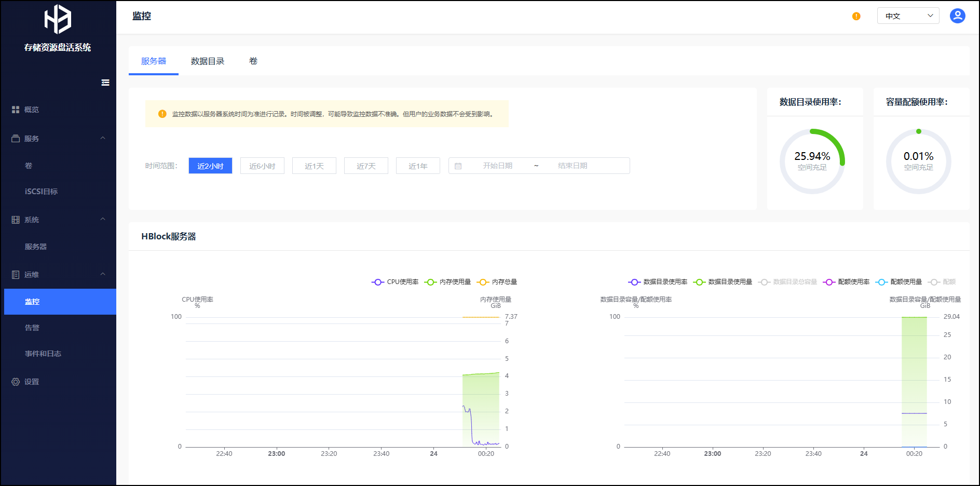Click the calendar icon in date range picker

pyautogui.click(x=458, y=166)
